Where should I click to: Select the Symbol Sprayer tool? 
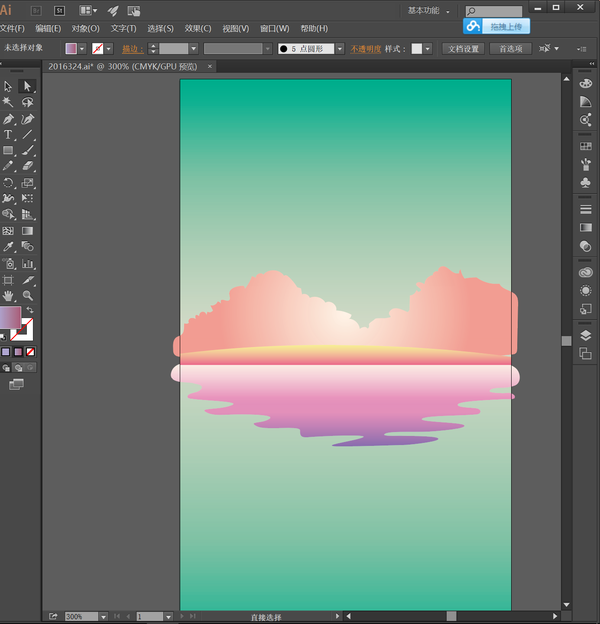click(x=8, y=263)
